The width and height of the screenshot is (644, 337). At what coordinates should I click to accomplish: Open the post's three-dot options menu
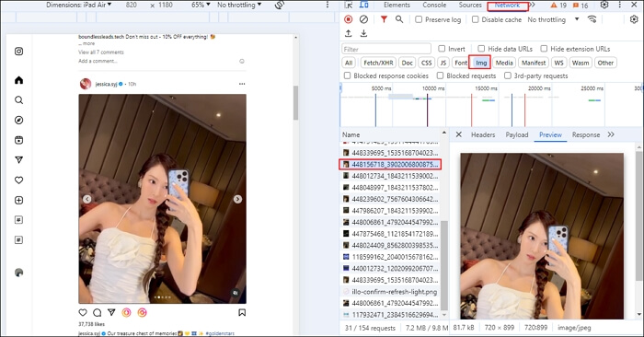point(242,84)
